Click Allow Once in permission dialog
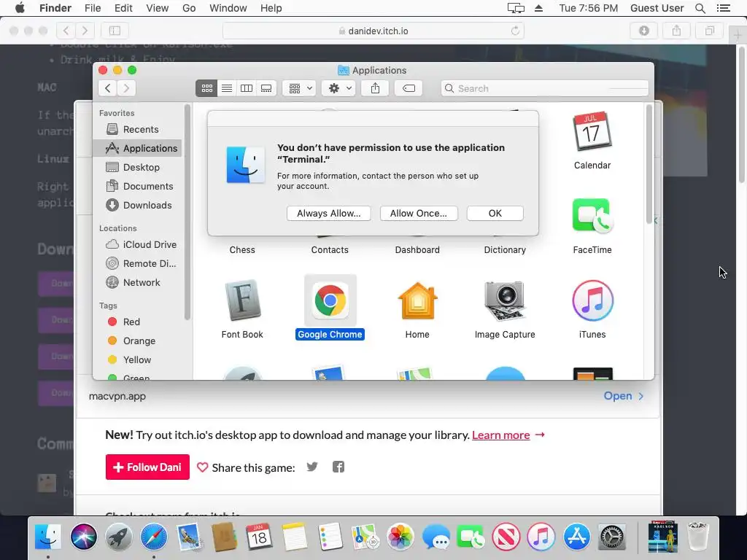The width and height of the screenshot is (747, 560). point(419,214)
